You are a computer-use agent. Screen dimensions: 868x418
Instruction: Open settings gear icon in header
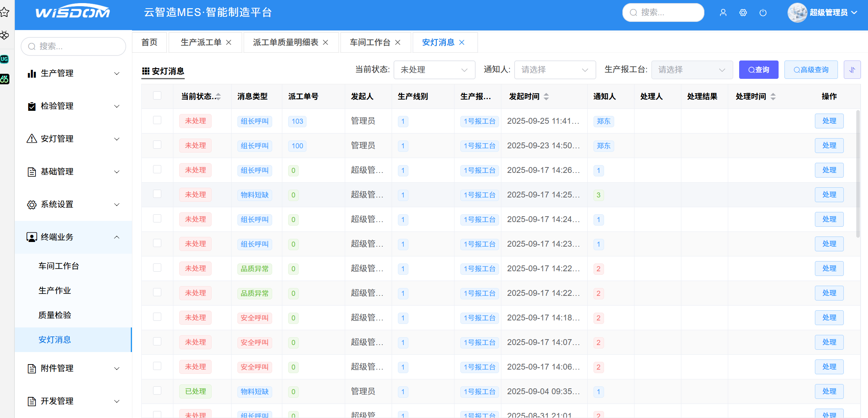click(743, 12)
